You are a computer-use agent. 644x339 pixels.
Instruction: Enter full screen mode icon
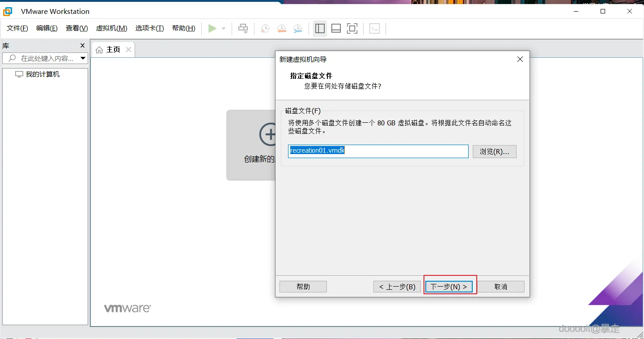tap(352, 28)
